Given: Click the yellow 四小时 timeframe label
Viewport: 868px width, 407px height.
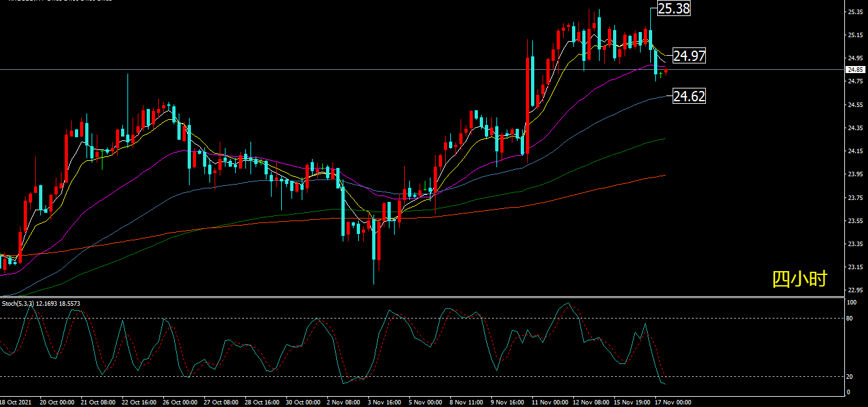Looking at the screenshot, I should pos(799,279).
